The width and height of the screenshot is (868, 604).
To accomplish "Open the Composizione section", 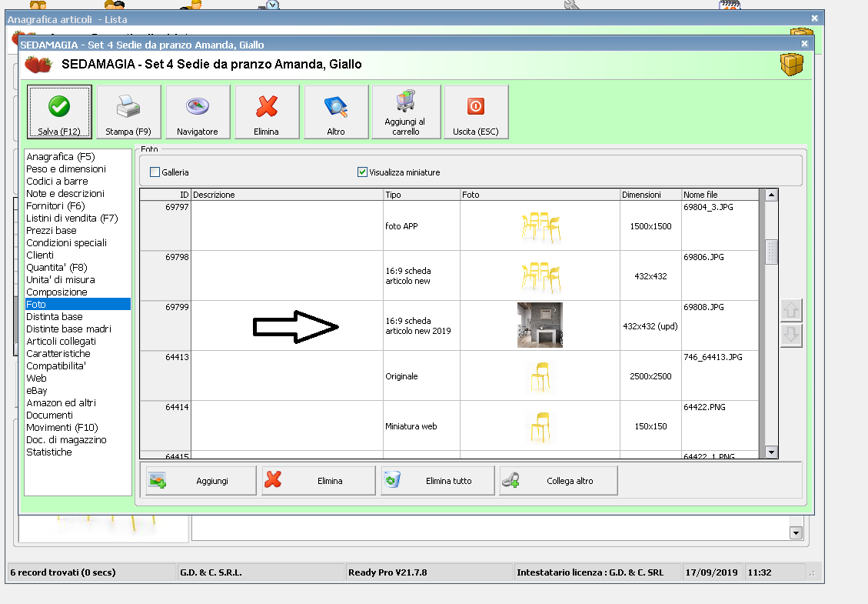I will (x=57, y=292).
